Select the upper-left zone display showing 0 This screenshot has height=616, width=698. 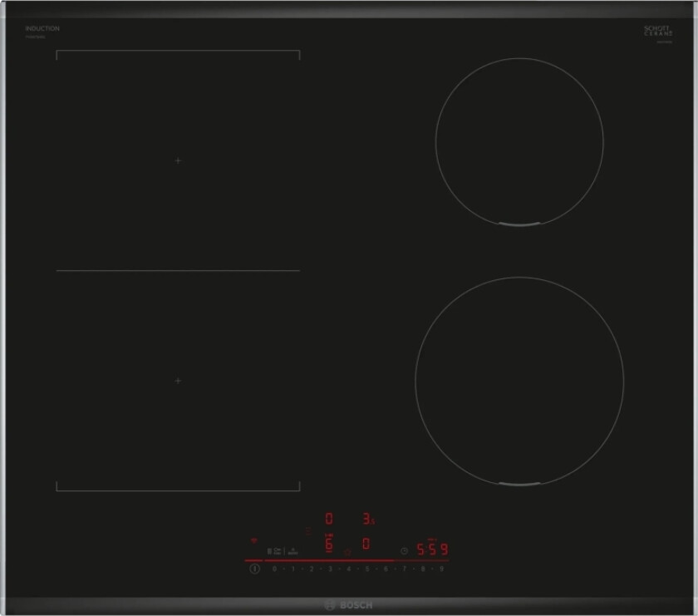pos(329,519)
